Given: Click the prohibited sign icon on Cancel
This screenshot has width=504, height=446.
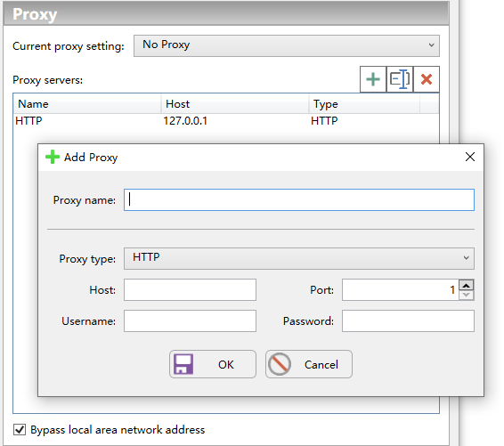Looking at the screenshot, I should click(280, 364).
